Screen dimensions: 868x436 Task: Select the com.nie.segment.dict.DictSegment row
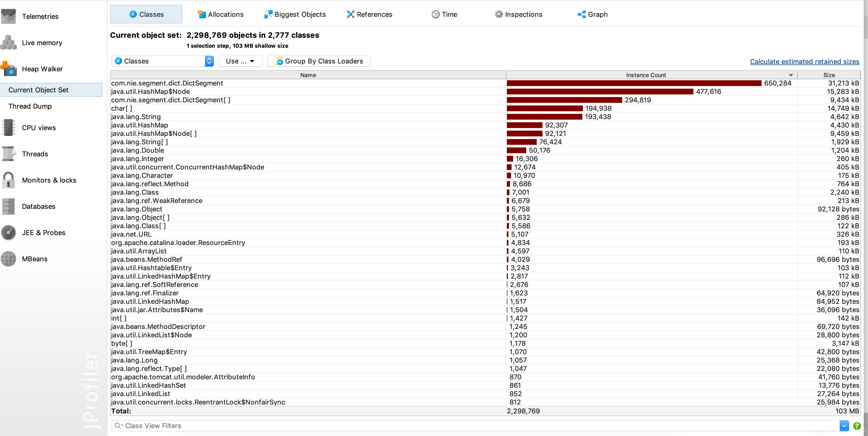[x=485, y=83]
